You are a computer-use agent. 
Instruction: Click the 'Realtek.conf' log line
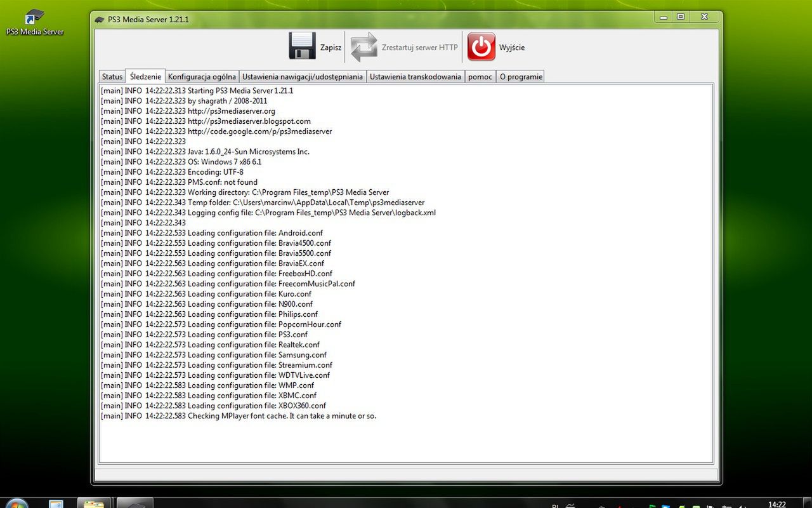(210, 345)
